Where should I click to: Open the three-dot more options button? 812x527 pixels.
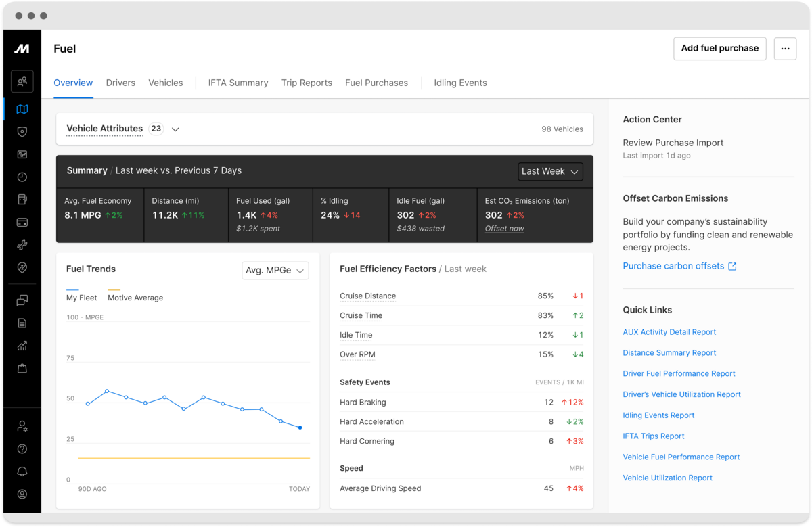(785, 49)
